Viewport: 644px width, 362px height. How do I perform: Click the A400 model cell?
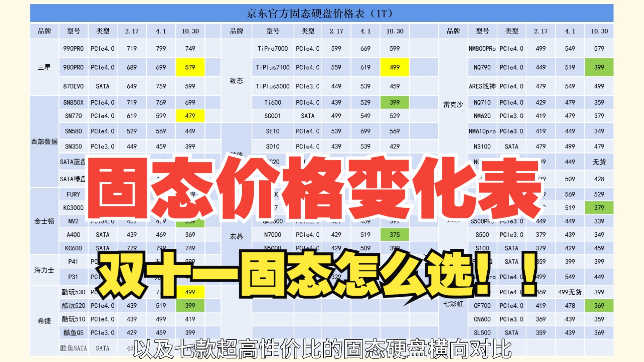[x=73, y=235]
